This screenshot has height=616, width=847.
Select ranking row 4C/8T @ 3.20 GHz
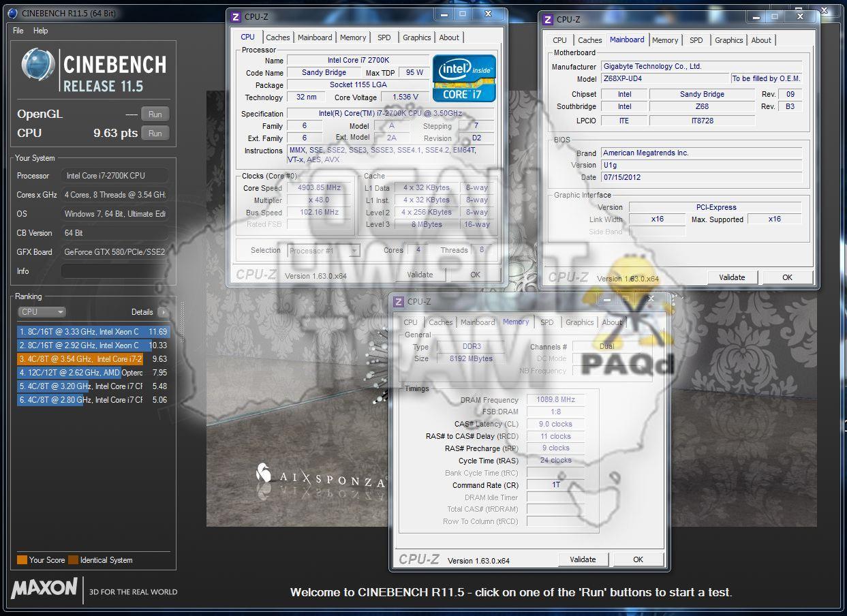[93, 386]
